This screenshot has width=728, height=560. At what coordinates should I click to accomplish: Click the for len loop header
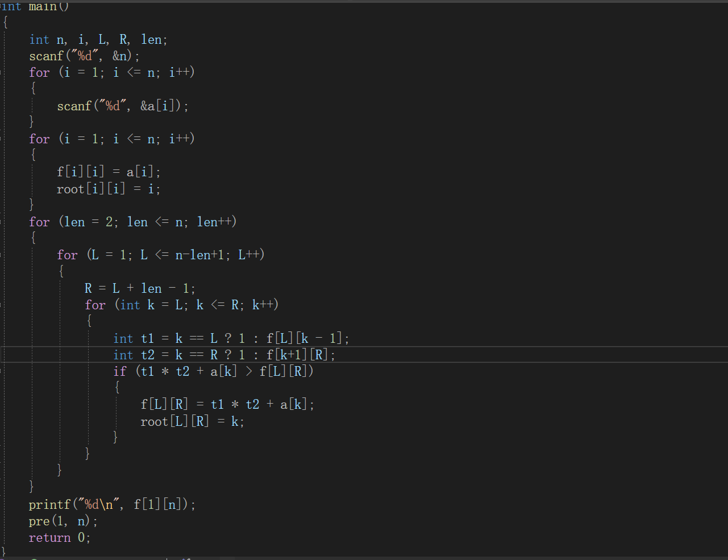132,222
